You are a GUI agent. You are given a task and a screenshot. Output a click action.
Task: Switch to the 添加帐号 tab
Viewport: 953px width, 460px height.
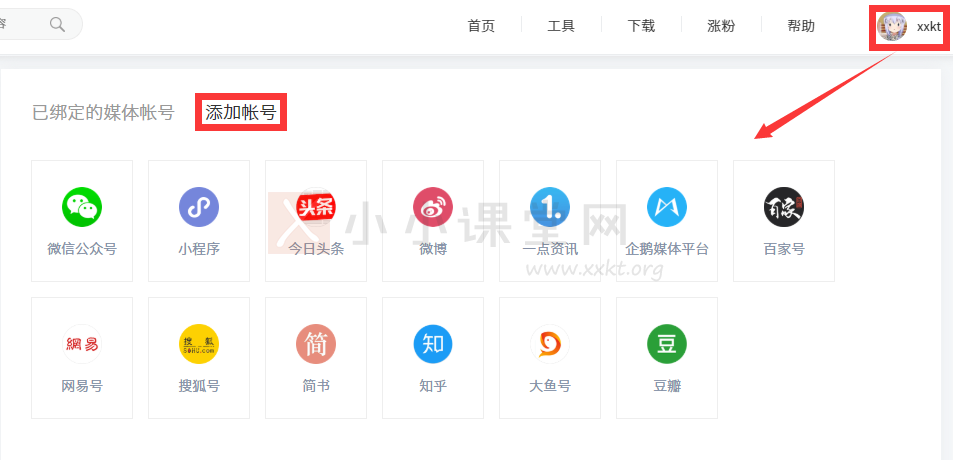point(241,112)
